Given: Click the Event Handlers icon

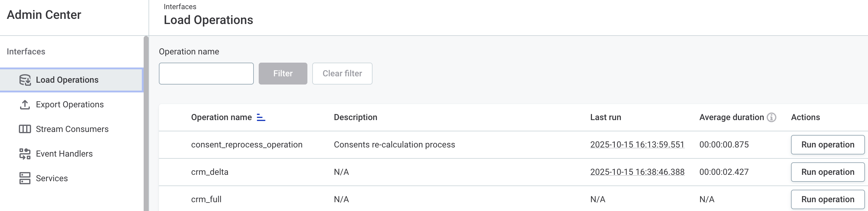Looking at the screenshot, I should [25, 154].
